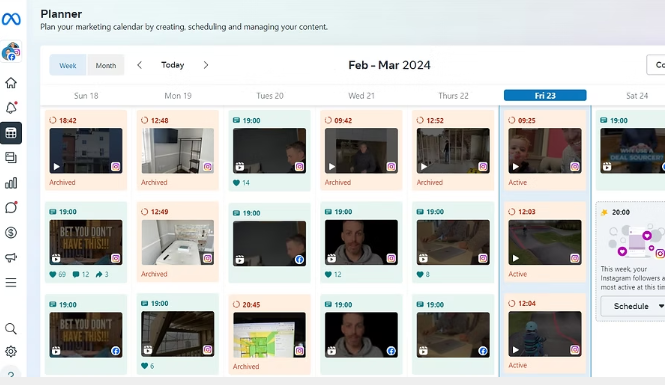Open Monetization dollar icon
665x385 pixels.
tap(11, 232)
